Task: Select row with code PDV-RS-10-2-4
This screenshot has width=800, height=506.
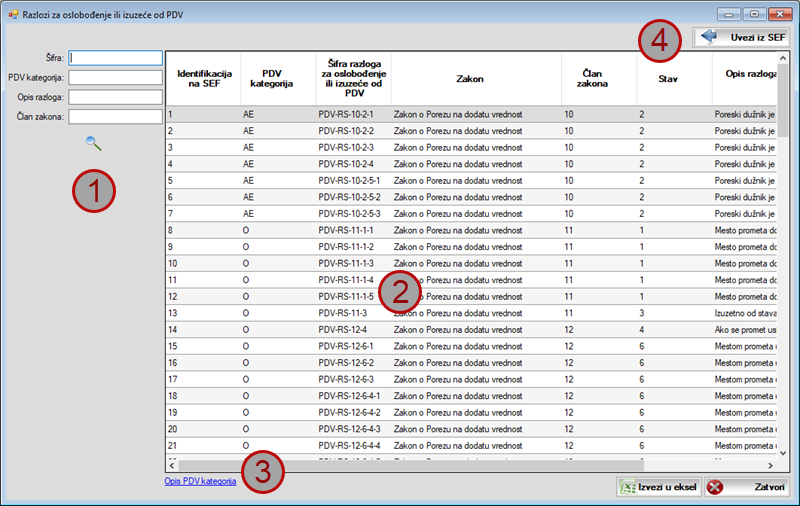Action: 472,164
